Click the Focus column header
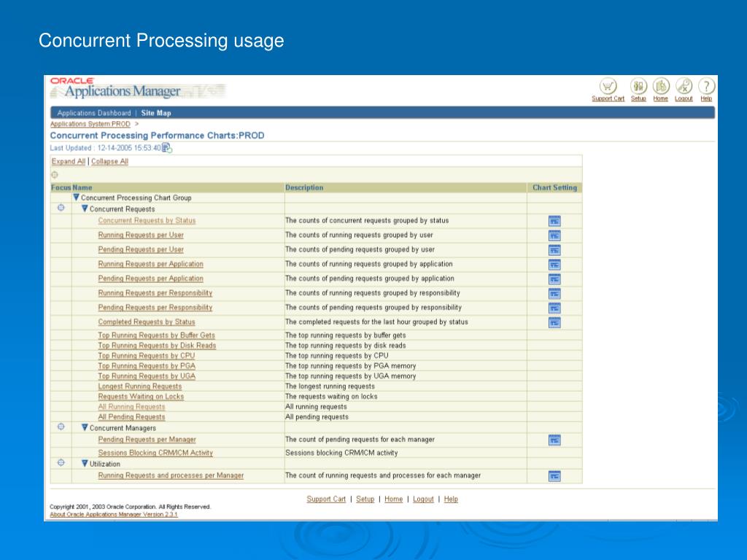 pyautogui.click(x=61, y=187)
